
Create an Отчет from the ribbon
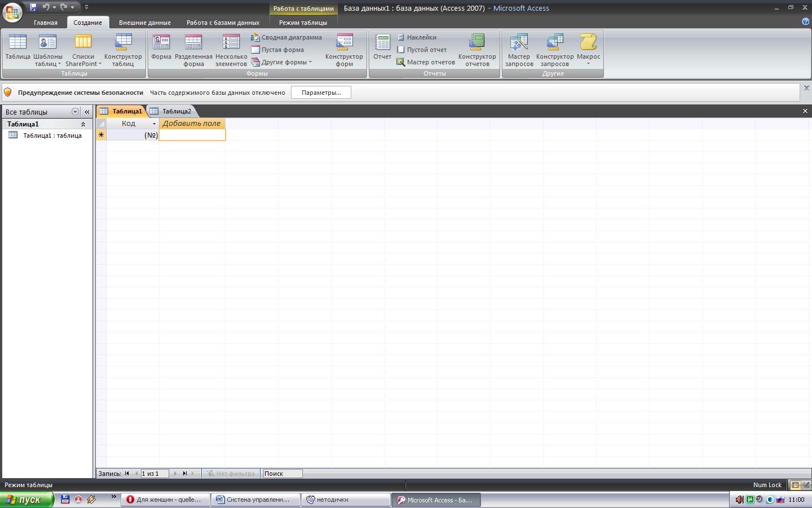pos(382,47)
